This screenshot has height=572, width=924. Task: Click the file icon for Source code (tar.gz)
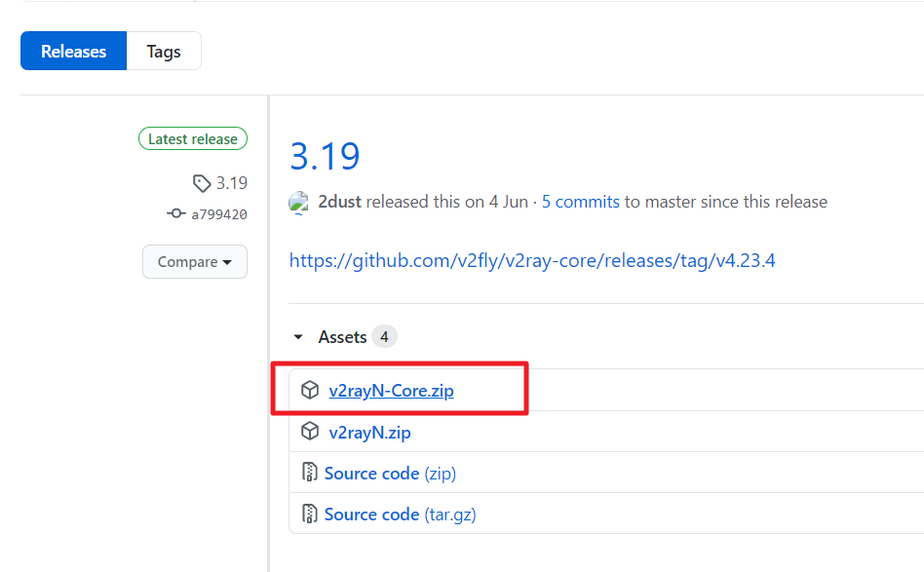click(310, 514)
